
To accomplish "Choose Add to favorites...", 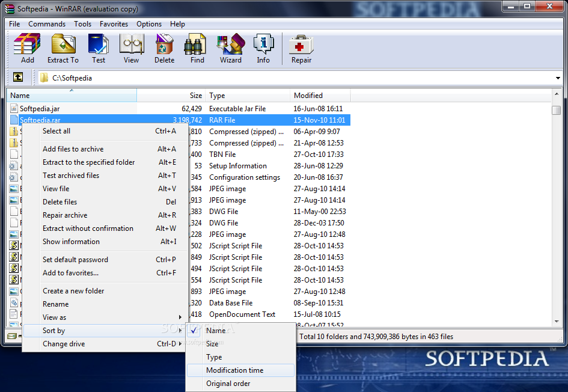I will [105, 273].
